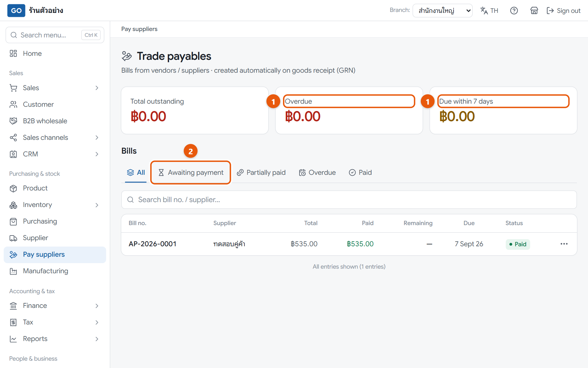Click the Finance bank icon
Viewport: 588px width, 368px height.
click(x=13, y=306)
